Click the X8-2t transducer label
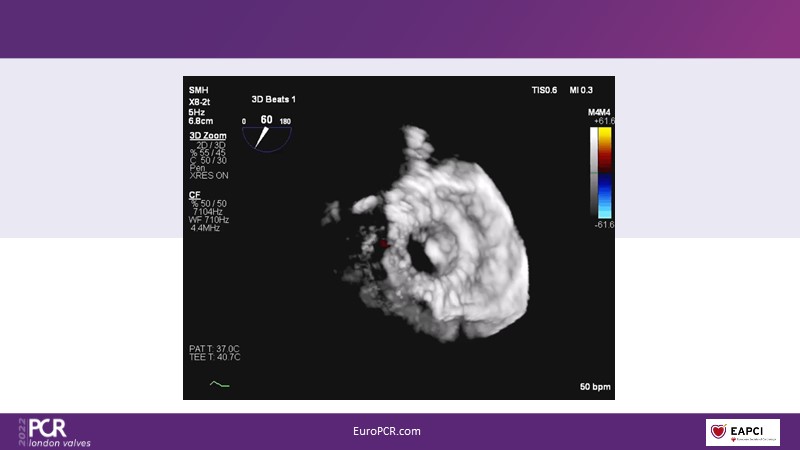The height and width of the screenshot is (450, 800). coord(200,101)
